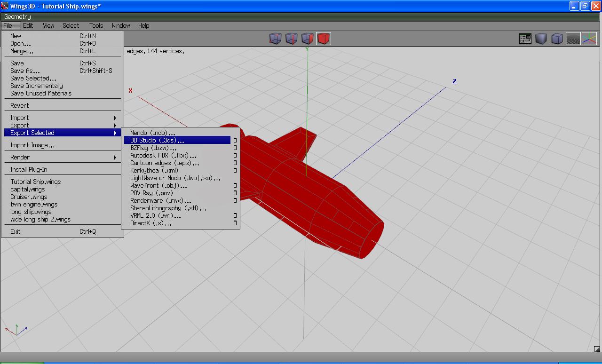The width and height of the screenshot is (602, 364).
Task: Switch to vertex selection mode cube icon
Action: tap(275, 39)
